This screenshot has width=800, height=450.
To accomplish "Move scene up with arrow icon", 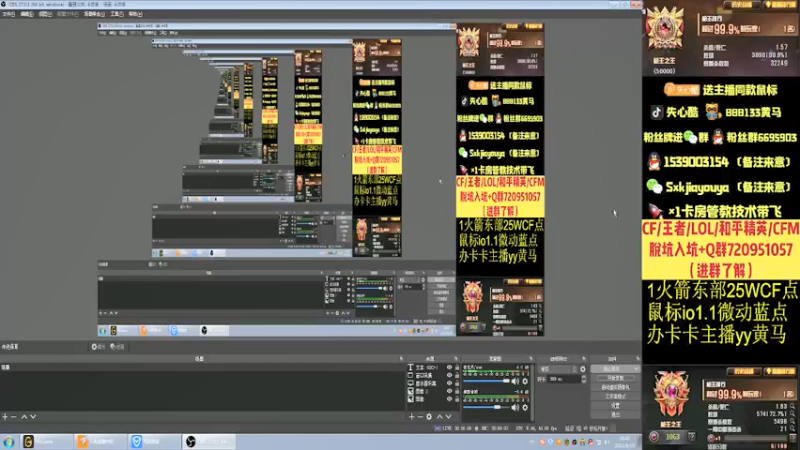I will click(23, 416).
